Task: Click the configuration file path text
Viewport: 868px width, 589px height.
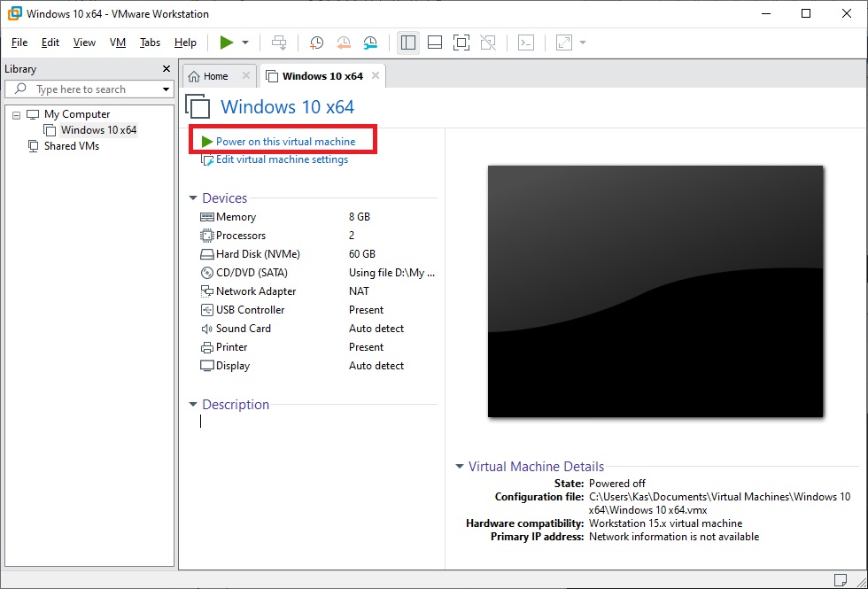Action: [x=719, y=503]
